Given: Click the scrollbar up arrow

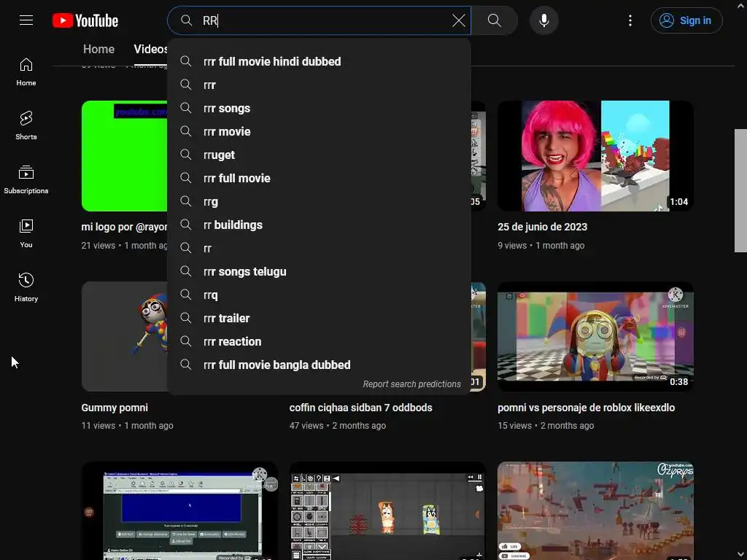Looking at the screenshot, I should [740, 5].
